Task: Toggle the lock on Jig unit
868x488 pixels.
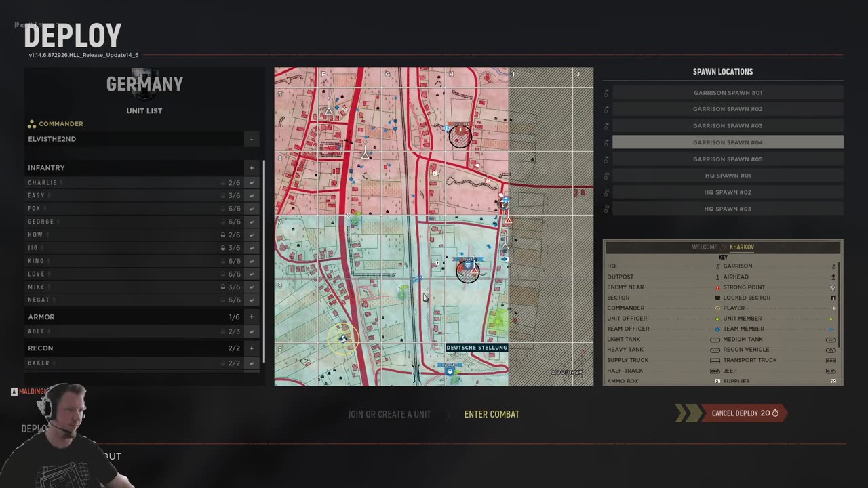Action: click(223, 248)
